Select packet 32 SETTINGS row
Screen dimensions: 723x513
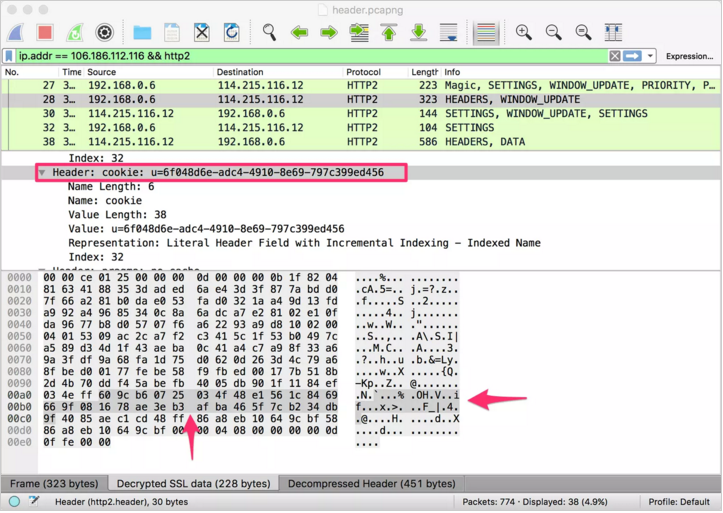(361, 128)
